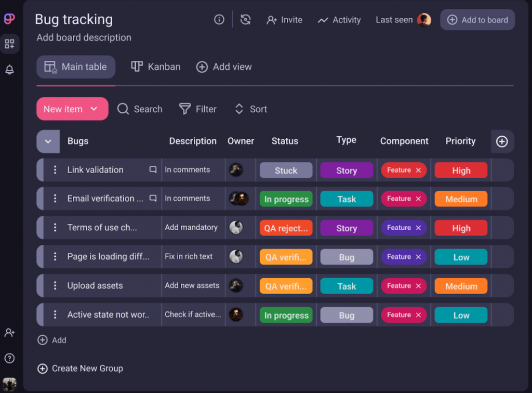The height and width of the screenshot is (393, 532).
Task: Click the Add to board button
Action: [477, 19]
